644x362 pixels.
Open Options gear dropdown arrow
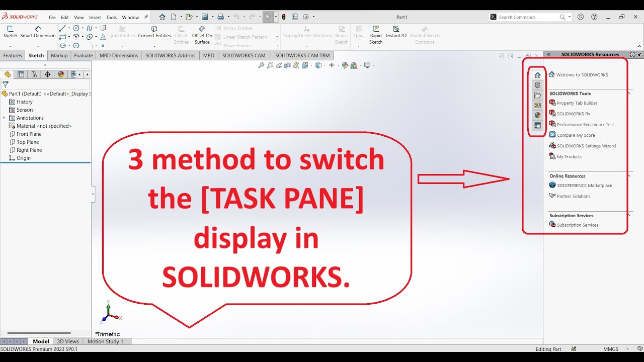313,17
